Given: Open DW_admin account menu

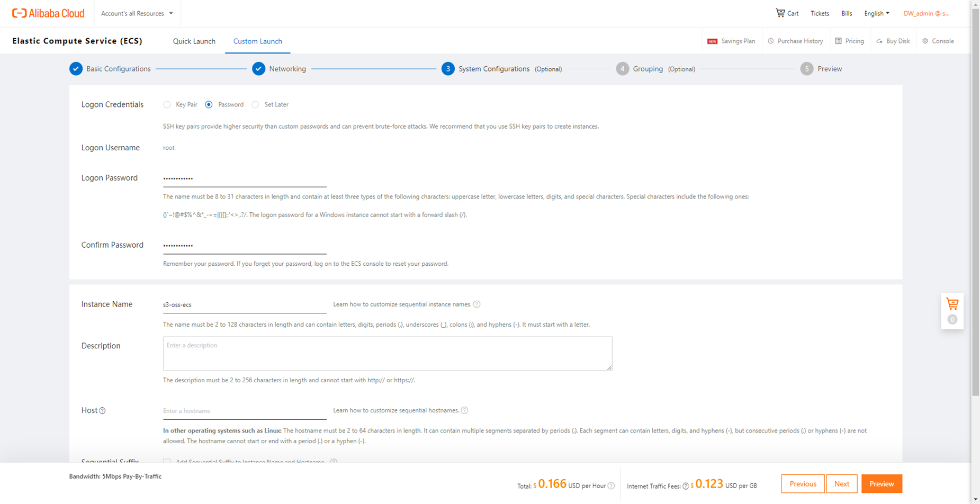Looking at the screenshot, I should click(927, 13).
